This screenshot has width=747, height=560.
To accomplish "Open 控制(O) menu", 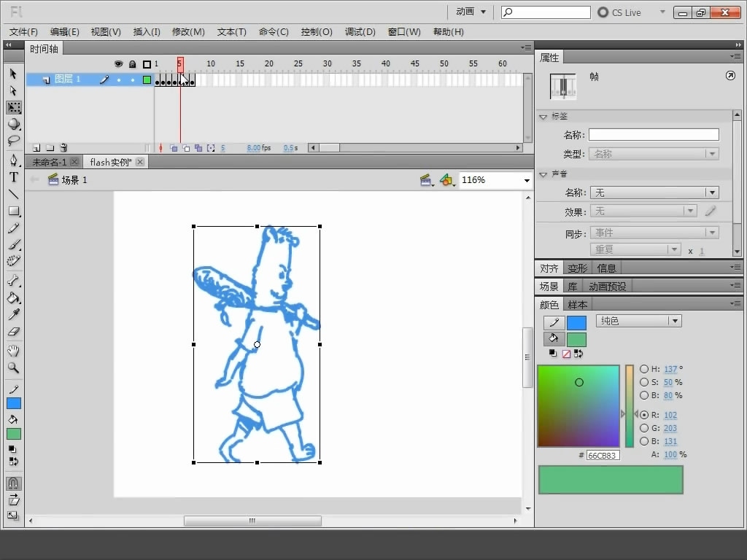I will (317, 32).
